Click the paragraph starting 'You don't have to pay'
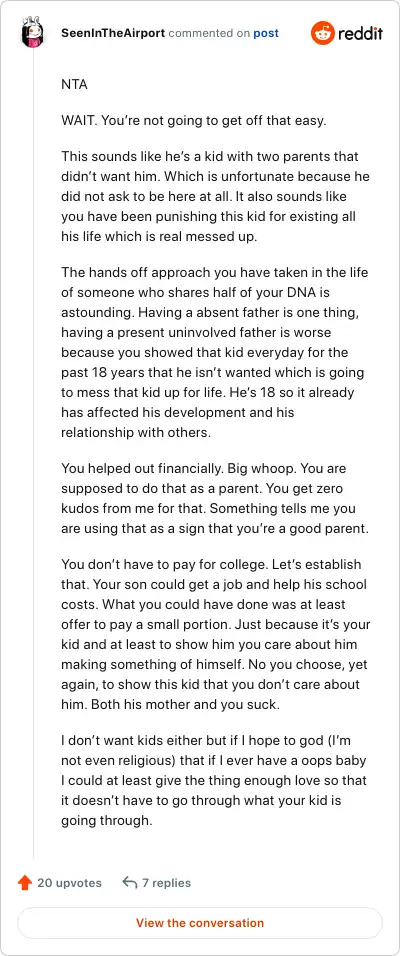 coord(215,635)
